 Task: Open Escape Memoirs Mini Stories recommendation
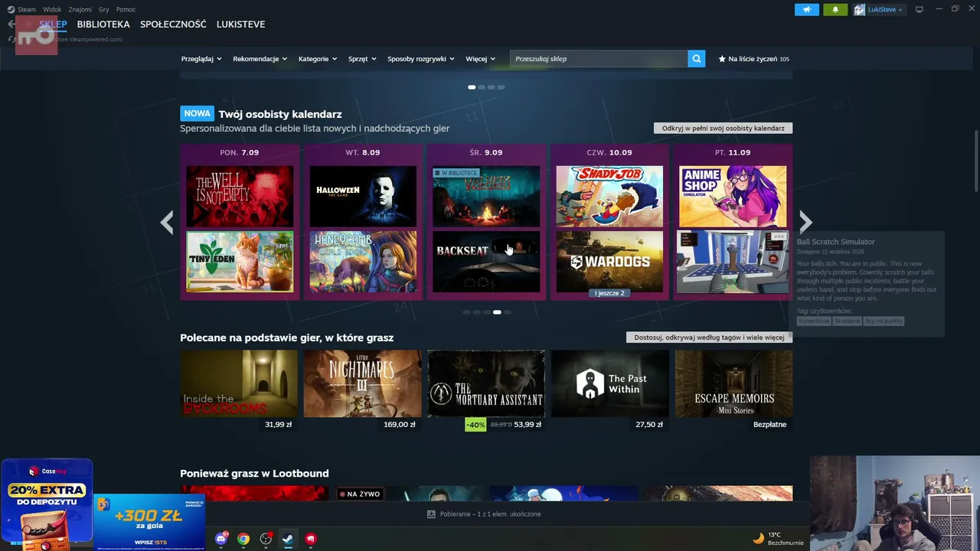click(734, 383)
